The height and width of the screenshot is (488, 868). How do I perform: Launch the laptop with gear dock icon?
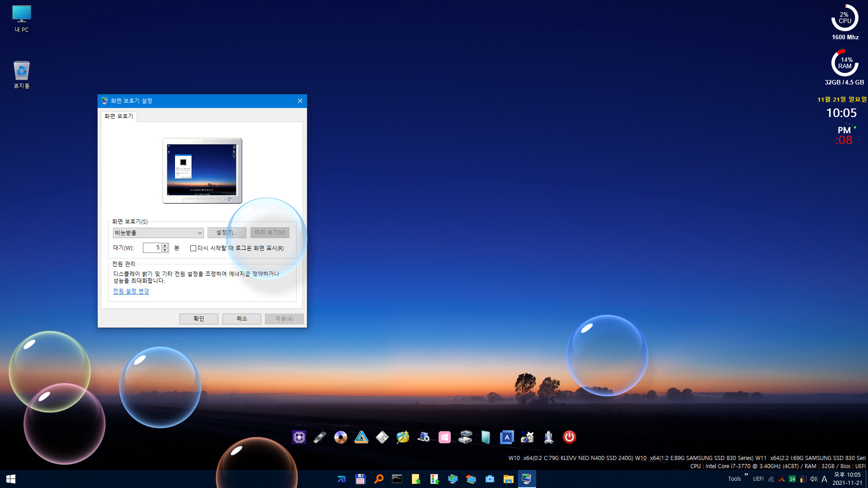424,437
